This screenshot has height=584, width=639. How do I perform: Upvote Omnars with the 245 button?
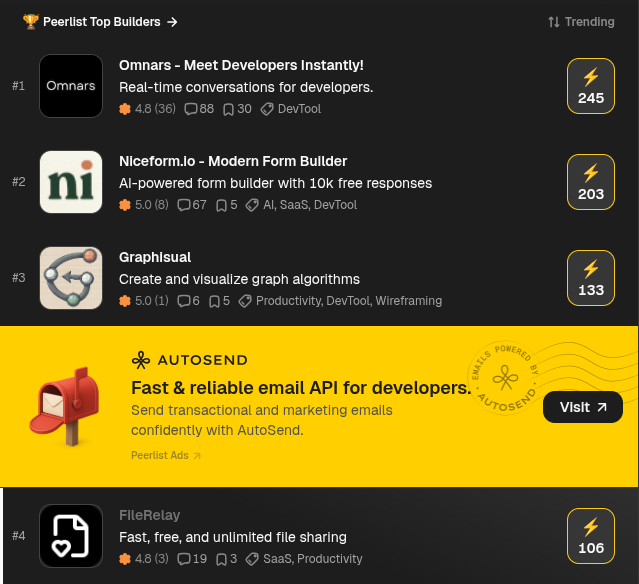coord(591,86)
